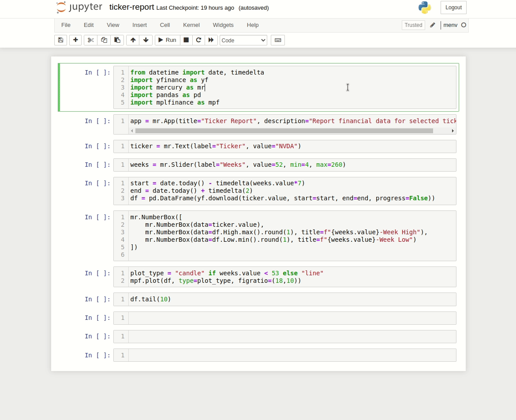Interrupt the kernel with stop icon

pos(186,40)
